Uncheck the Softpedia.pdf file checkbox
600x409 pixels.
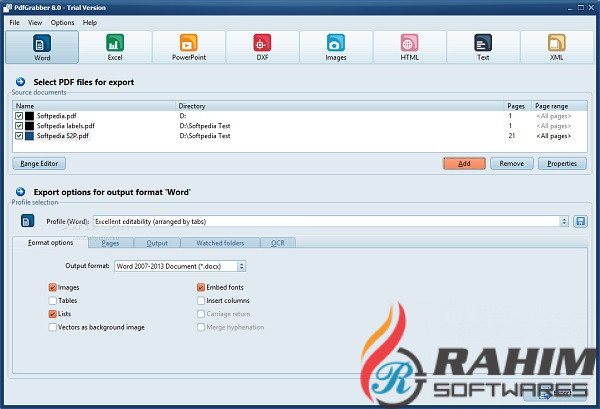(x=19, y=116)
